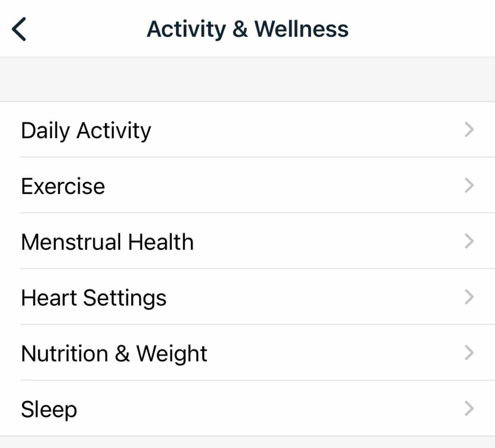This screenshot has width=495, height=448.
Task: Tap the chevron on the Sleep row
Action: [469, 409]
